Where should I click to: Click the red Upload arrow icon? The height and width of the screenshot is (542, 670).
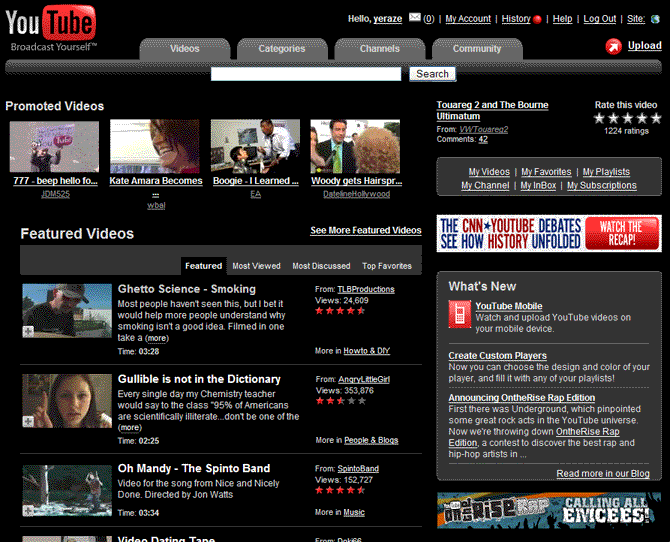coord(614,46)
